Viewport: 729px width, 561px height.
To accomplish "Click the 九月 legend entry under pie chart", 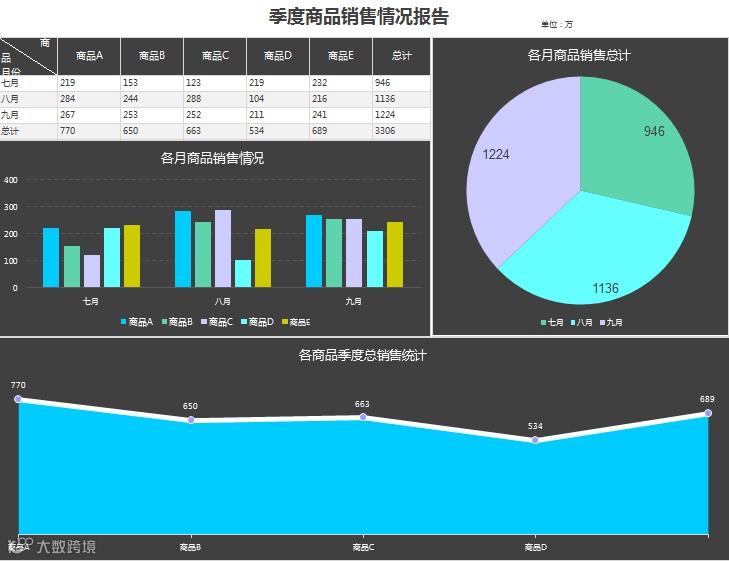I will click(x=611, y=322).
